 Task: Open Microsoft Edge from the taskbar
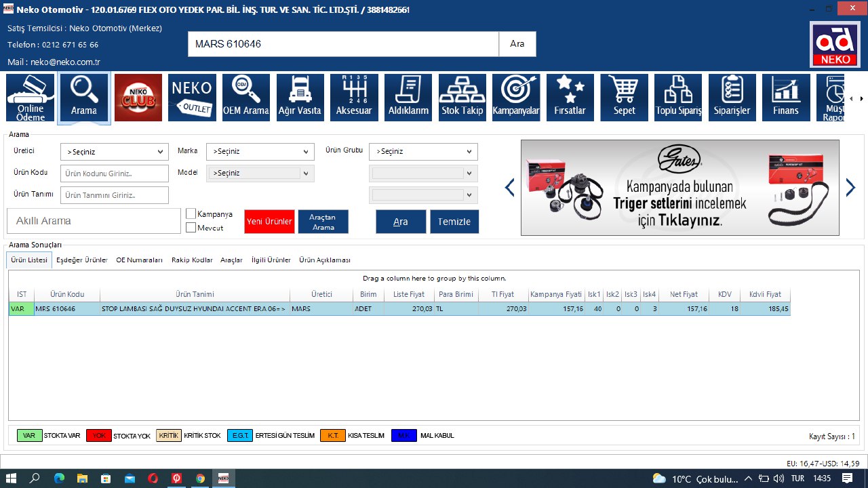click(x=59, y=479)
